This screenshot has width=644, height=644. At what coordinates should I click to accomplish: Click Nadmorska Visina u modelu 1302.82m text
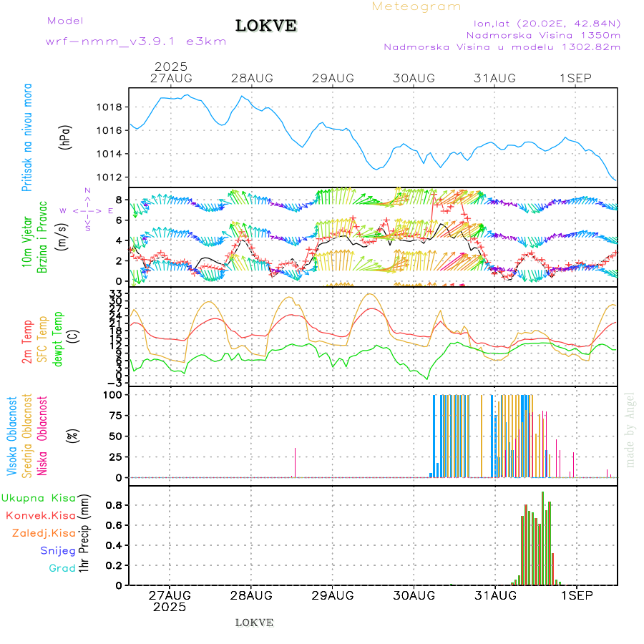[x=502, y=47]
